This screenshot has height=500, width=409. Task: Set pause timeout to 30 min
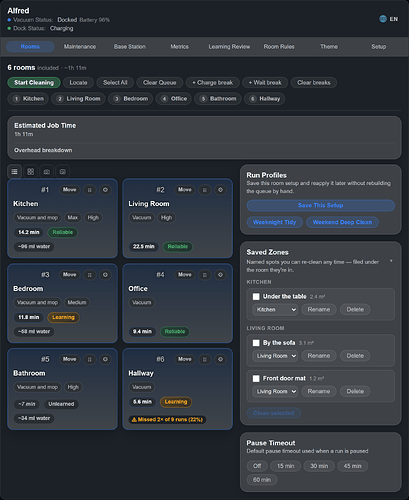tap(319, 466)
